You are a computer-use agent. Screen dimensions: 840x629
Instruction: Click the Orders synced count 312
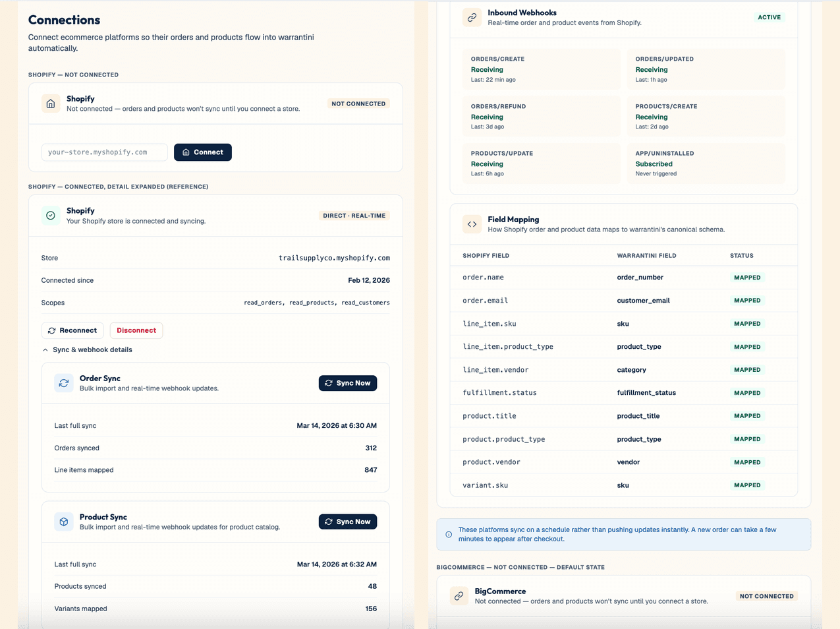point(371,448)
